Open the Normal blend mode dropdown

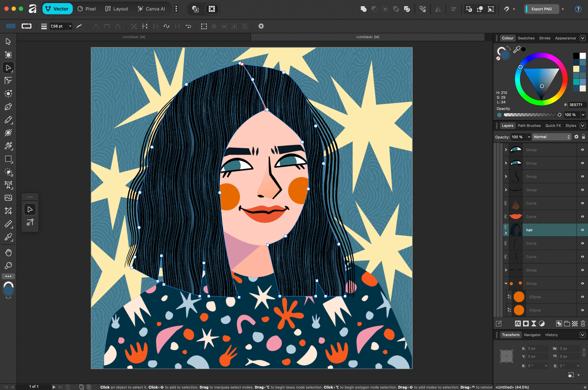(551, 137)
